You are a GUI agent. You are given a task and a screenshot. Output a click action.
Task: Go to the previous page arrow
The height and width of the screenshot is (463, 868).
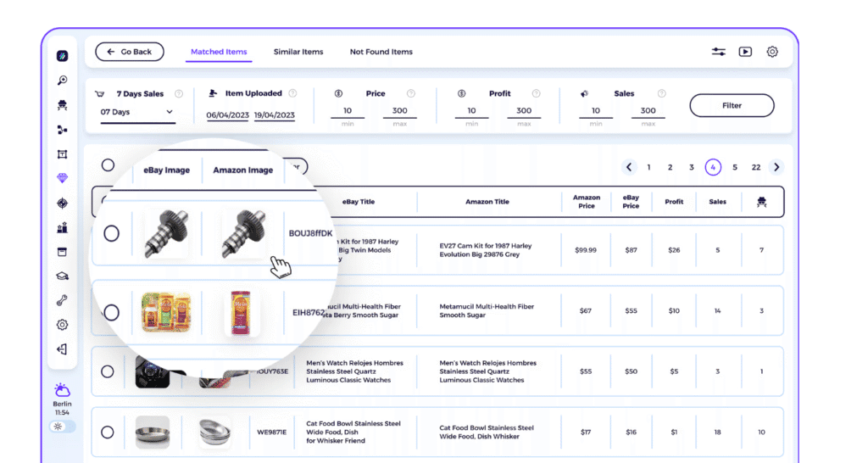point(629,167)
